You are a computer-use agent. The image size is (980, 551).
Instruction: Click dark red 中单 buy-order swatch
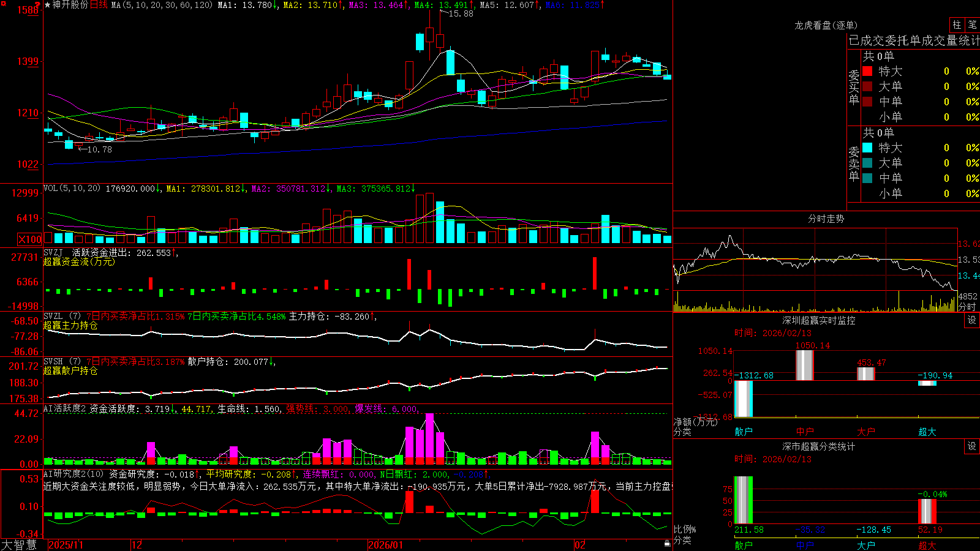[867, 102]
